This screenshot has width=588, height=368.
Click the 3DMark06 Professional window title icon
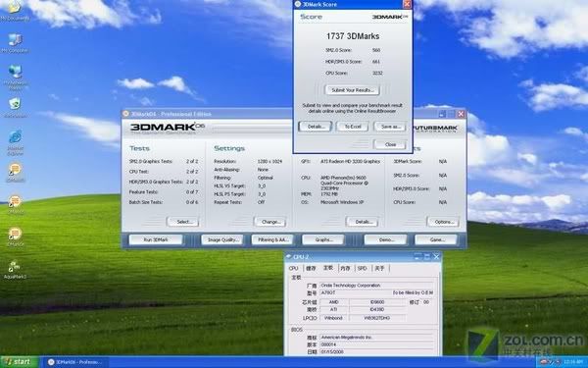126,114
